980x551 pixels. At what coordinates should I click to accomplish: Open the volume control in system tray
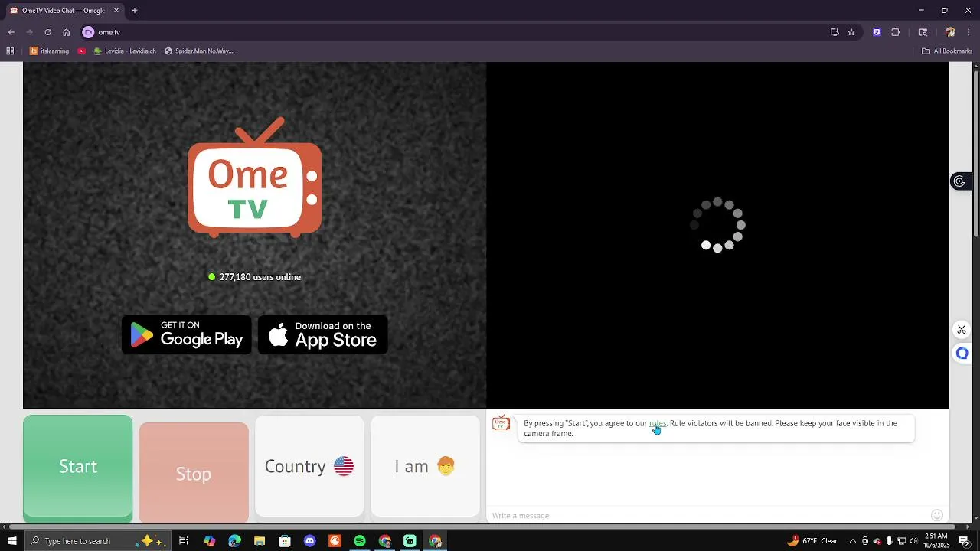tap(913, 541)
